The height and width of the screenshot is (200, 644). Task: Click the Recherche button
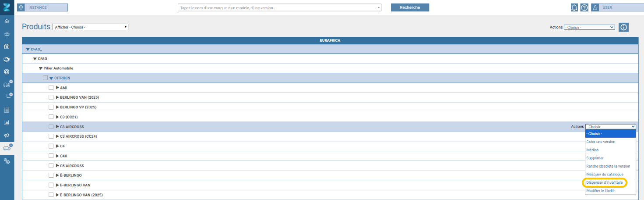pos(410,7)
